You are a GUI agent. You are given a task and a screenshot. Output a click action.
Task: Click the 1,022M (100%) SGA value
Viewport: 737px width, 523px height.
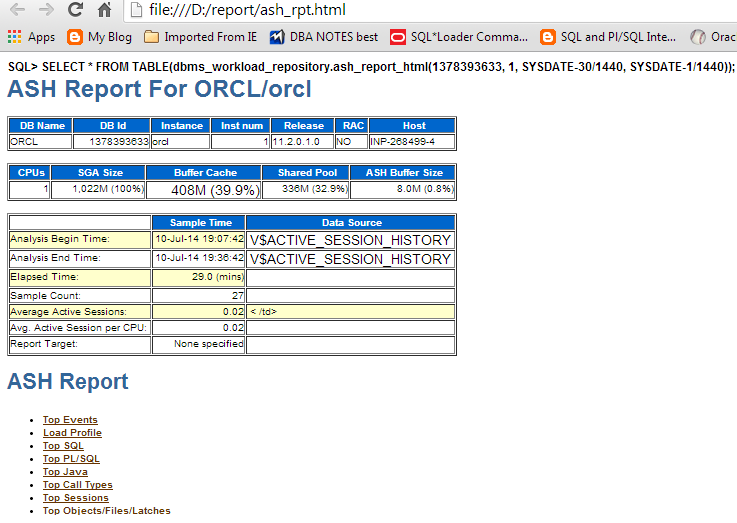click(98, 190)
